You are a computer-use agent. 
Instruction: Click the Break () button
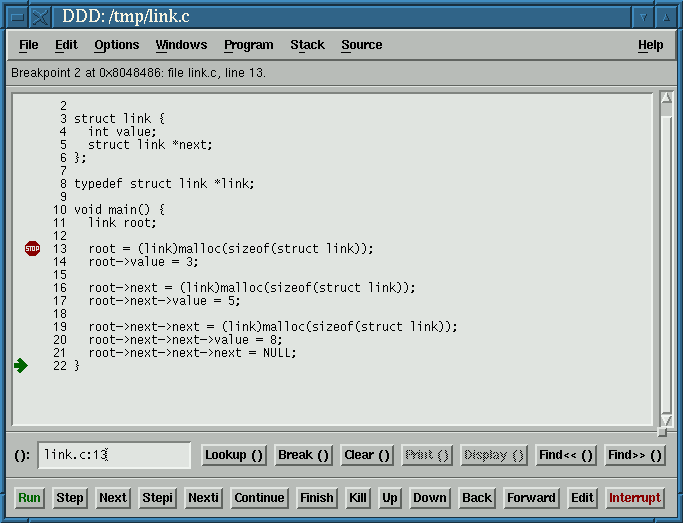point(303,455)
